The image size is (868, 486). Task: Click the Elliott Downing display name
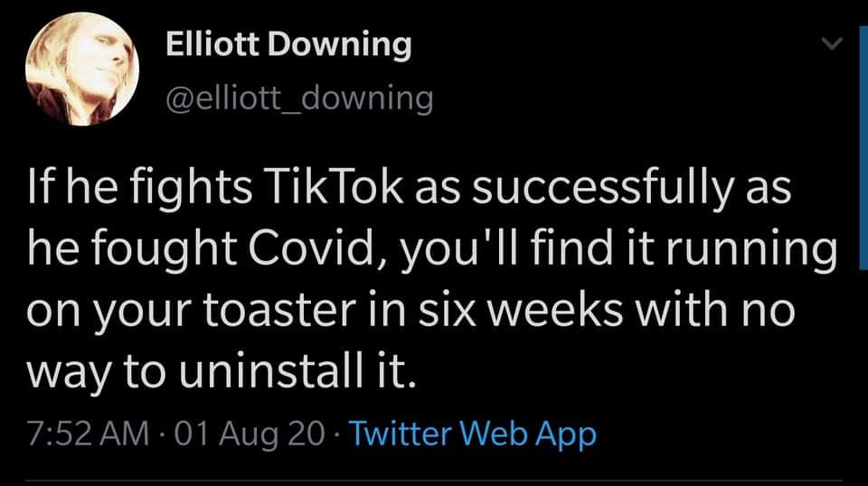click(288, 43)
